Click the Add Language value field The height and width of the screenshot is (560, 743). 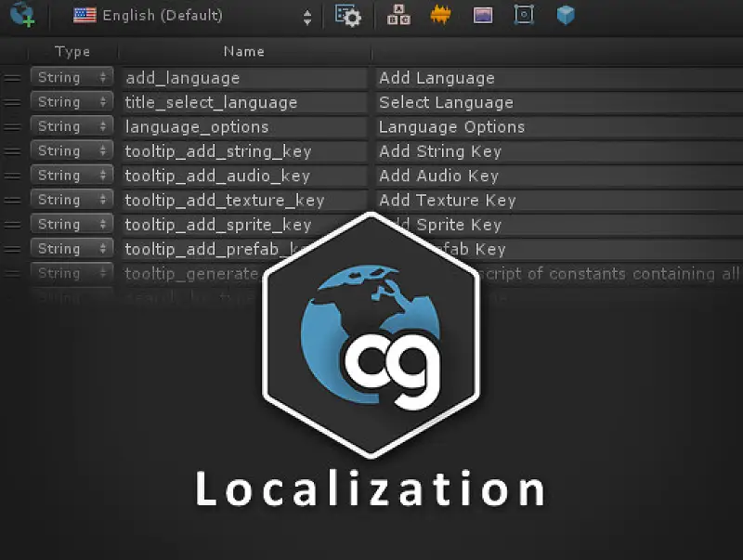[559, 78]
